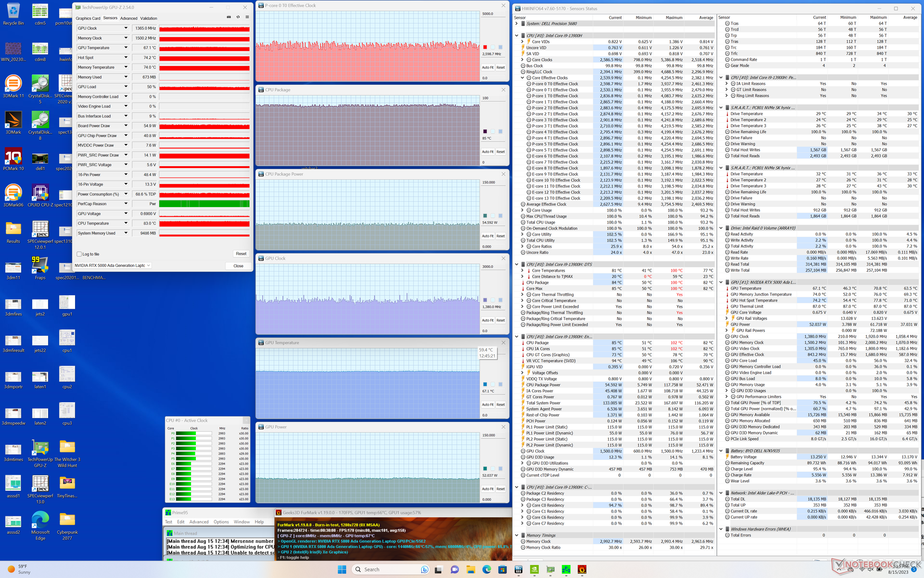The image size is (924, 578).
Task: Select the Microsoft Edge desktop icon
Action: [40, 526]
